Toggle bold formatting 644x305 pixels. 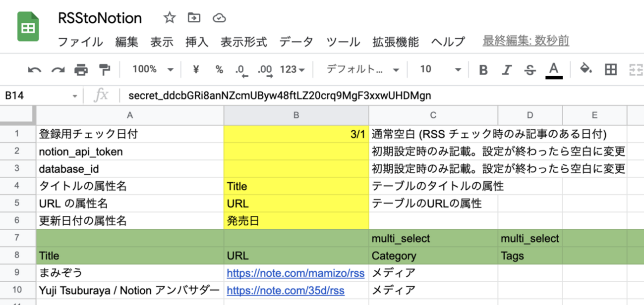coord(483,70)
